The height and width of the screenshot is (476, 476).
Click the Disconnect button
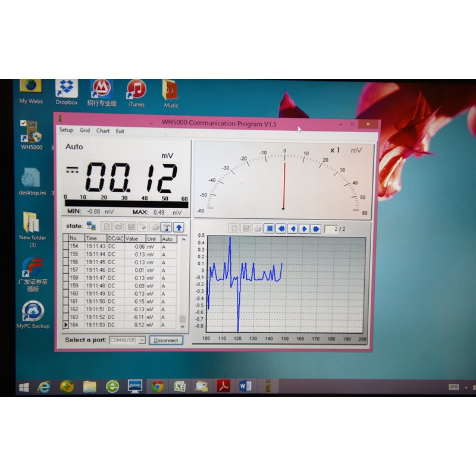click(x=166, y=340)
